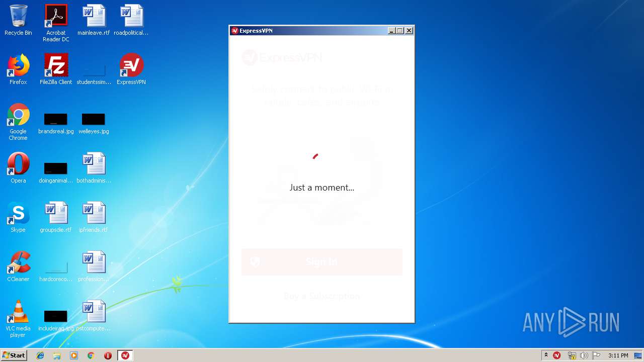Open the Action Center flag icon
This screenshot has height=362, width=644.
point(596,355)
